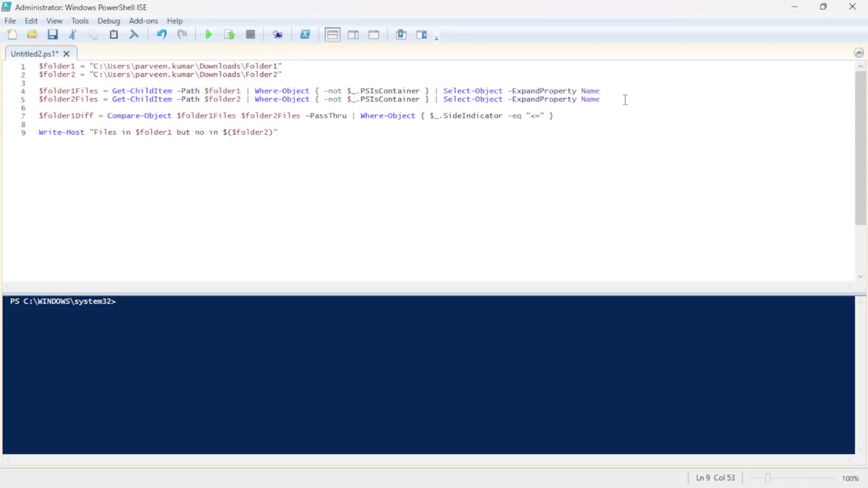Viewport: 868px width, 488px height.
Task: Run selection toolbar icon
Action: pos(229,35)
